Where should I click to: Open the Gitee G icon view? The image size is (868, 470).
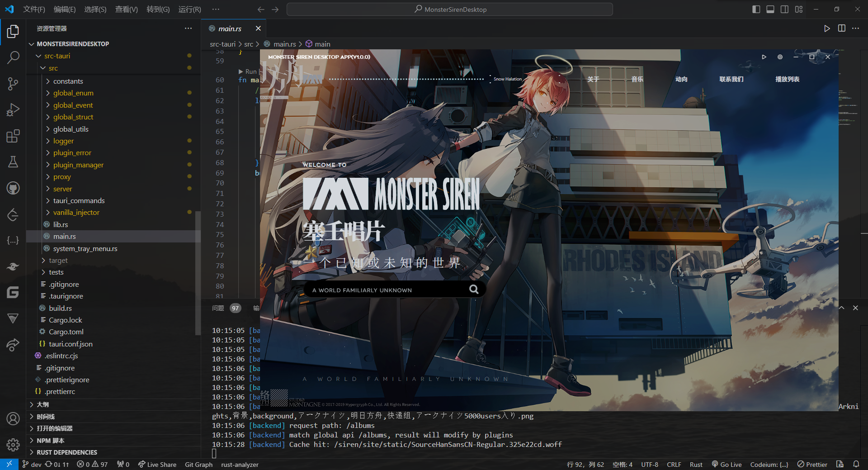click(x=13, y=293)
